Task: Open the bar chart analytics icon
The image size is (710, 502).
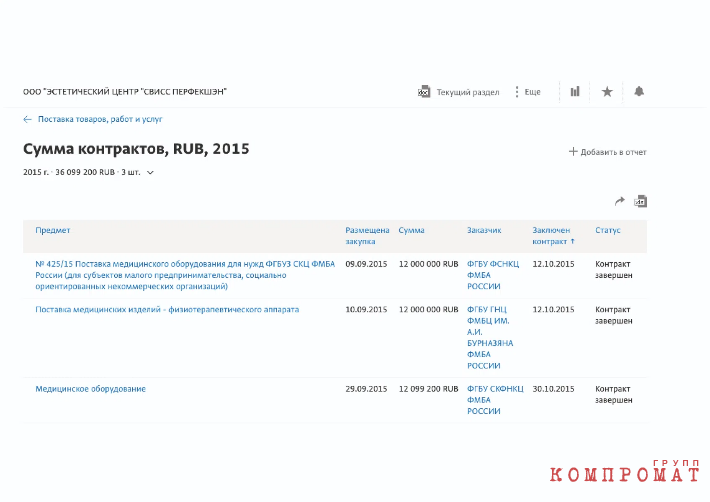Action: click(575, 91)
